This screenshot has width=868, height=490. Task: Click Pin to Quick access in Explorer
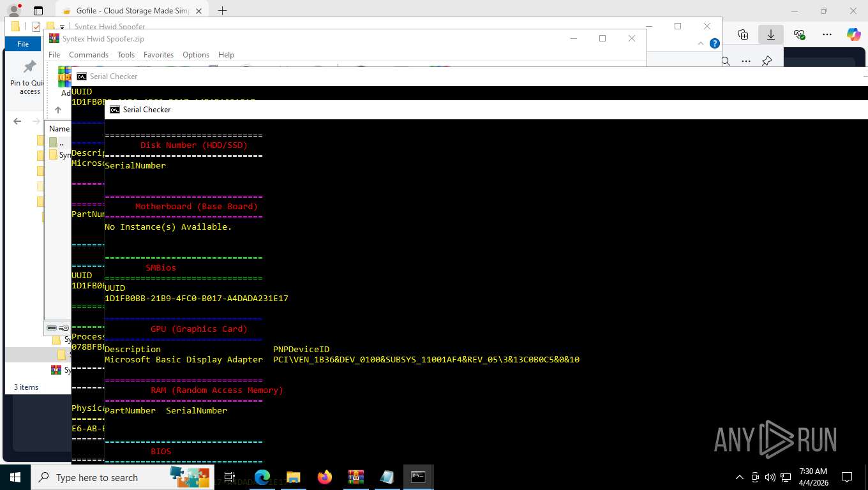tap(28, 78)
